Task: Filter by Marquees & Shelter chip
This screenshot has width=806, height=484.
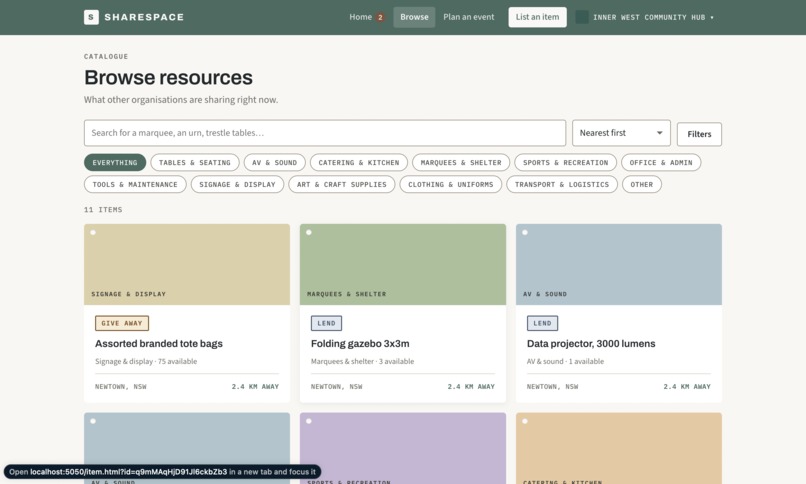Action: pos(461,162)
